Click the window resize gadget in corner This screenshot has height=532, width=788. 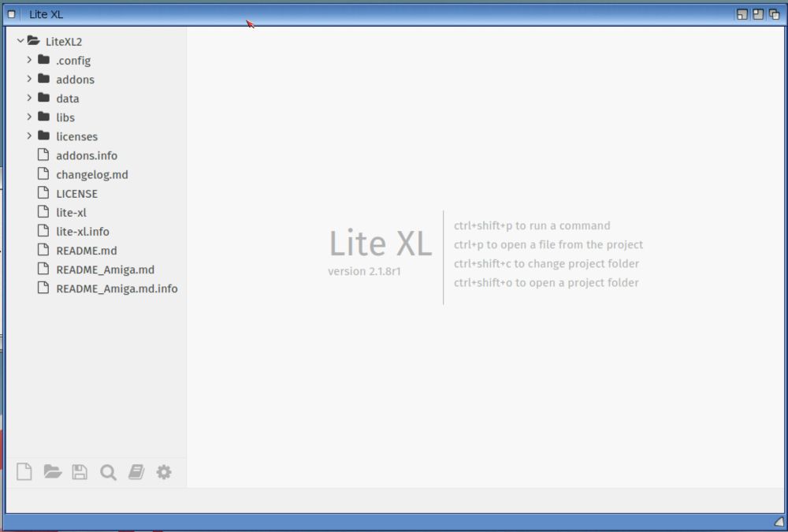pyautogui.click(x=779, y=522)
